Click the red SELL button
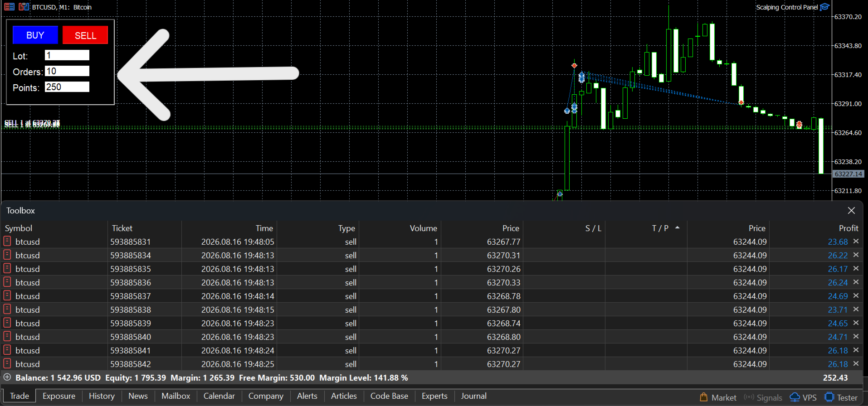 (x=85, y=35)
